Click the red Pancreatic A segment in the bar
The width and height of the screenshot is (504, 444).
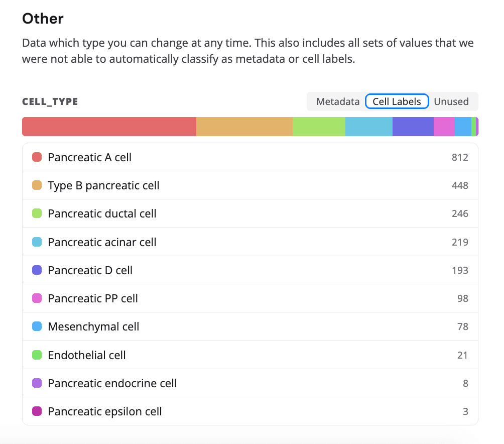108,127
